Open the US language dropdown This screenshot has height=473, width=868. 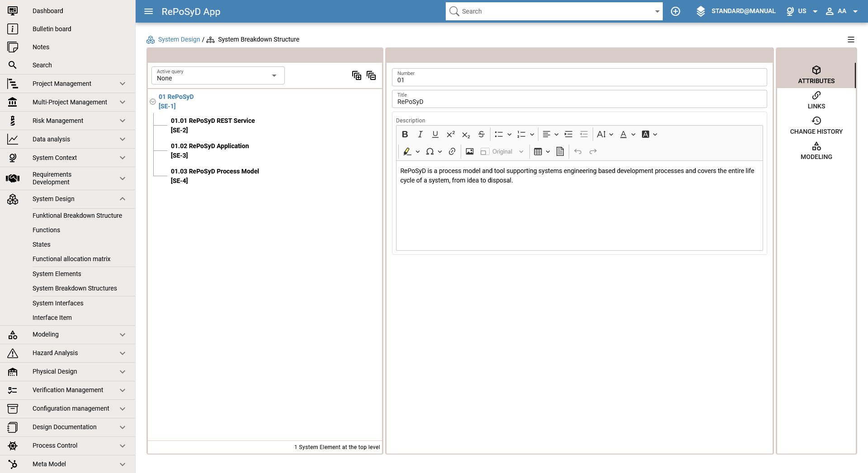coord(802,11)
